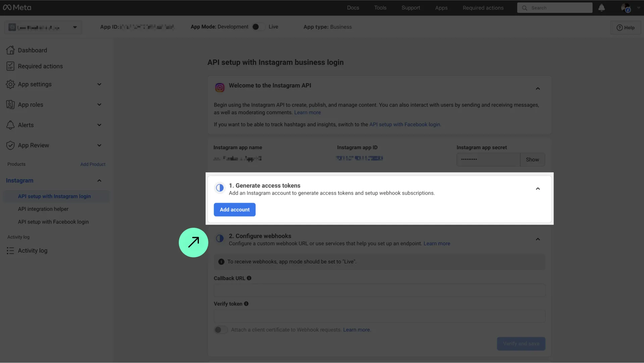644x363 pixels.
Task: Click the Help question mark icon
Action: click(620, 28)
